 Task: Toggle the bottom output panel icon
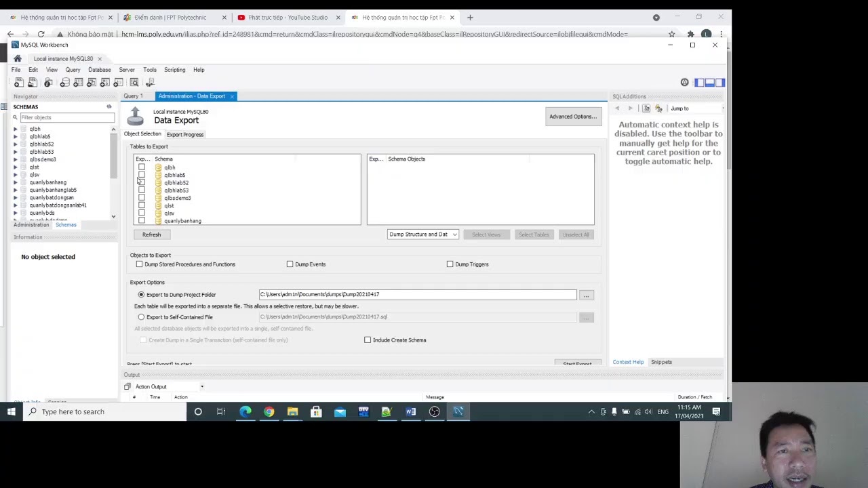pos(709,82)
